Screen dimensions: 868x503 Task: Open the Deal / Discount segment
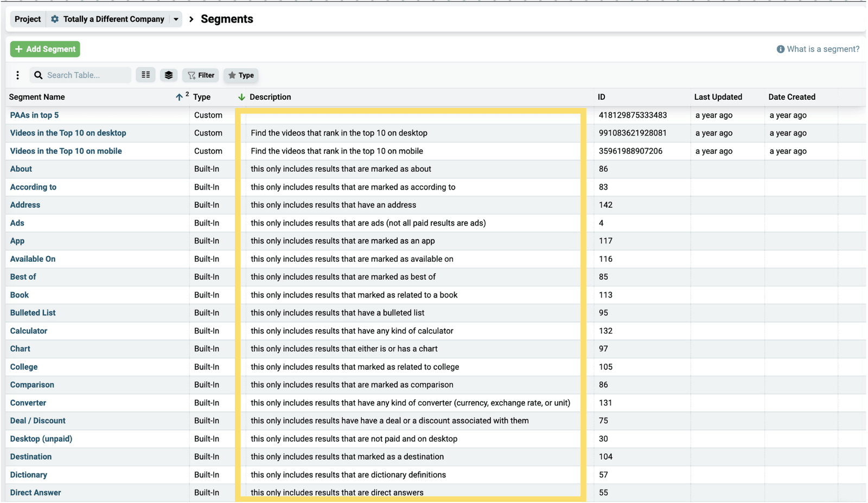pyautogui.click(x=37, y=421)
